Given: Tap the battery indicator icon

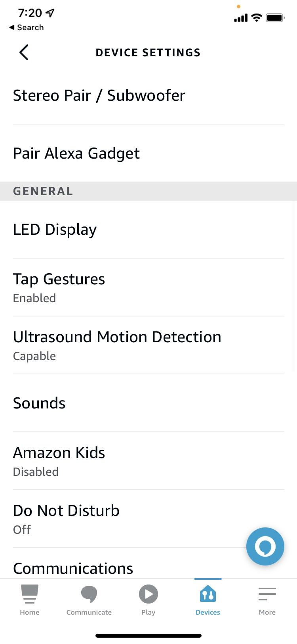Looking at the screenshot, I should pos(275,17).
